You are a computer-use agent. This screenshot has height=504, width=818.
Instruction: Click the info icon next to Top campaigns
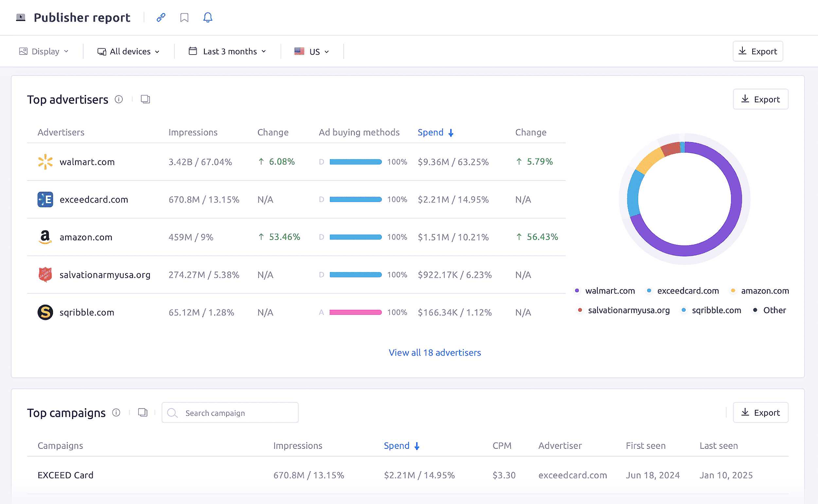[x=116, y=413]
